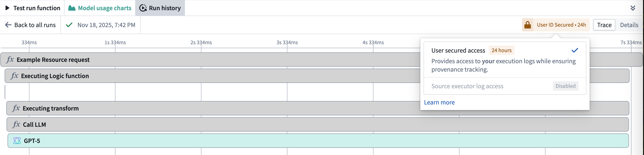The width and height of the screenshot is (644, 155).
Task: Toggle the User ID Secured access badge
Action: (x=555, y=25)
